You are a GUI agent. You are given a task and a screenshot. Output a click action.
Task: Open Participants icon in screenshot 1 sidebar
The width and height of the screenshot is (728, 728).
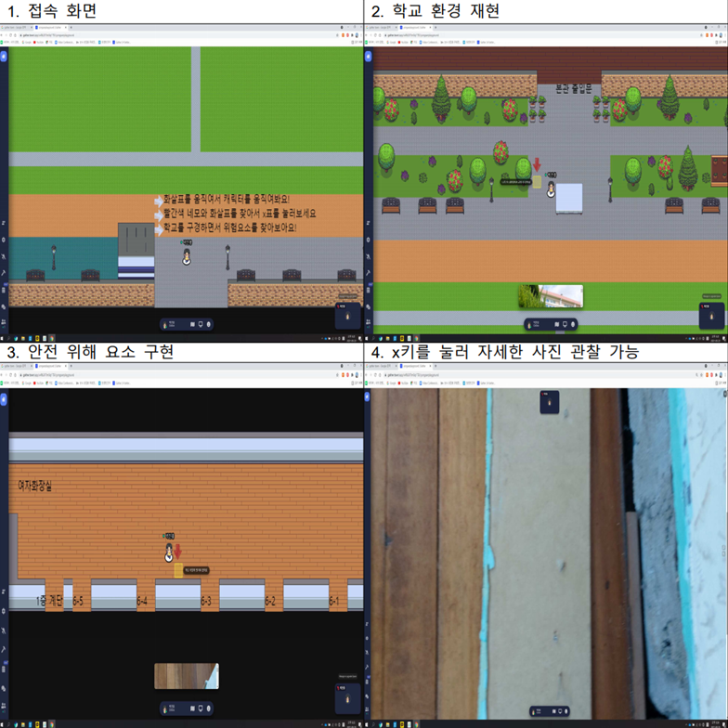pos(4,321)
